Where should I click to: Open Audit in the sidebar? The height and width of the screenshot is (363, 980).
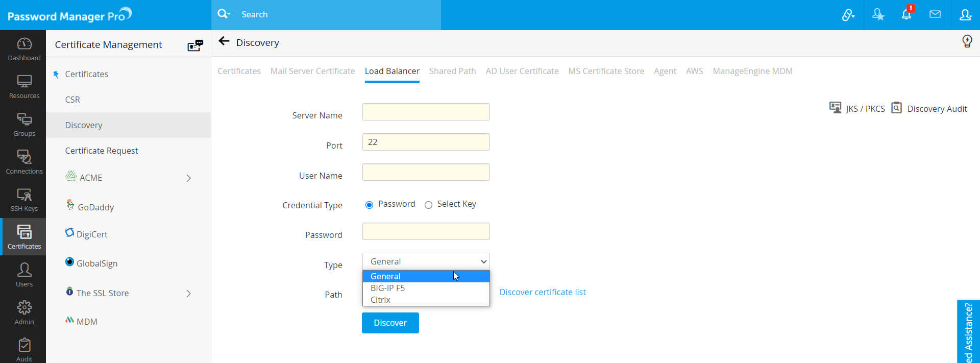coord(24,350)
